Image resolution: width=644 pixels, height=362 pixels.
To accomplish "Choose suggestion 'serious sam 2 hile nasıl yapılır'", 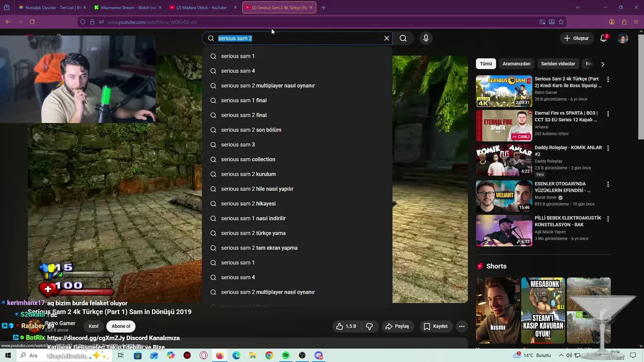I will [x=297, y=189].
